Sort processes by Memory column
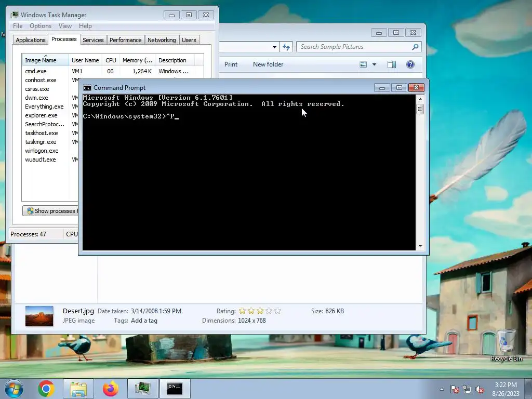Image resolution: width=532 pixels, height=399 pixels. click(x=137, y=60)
